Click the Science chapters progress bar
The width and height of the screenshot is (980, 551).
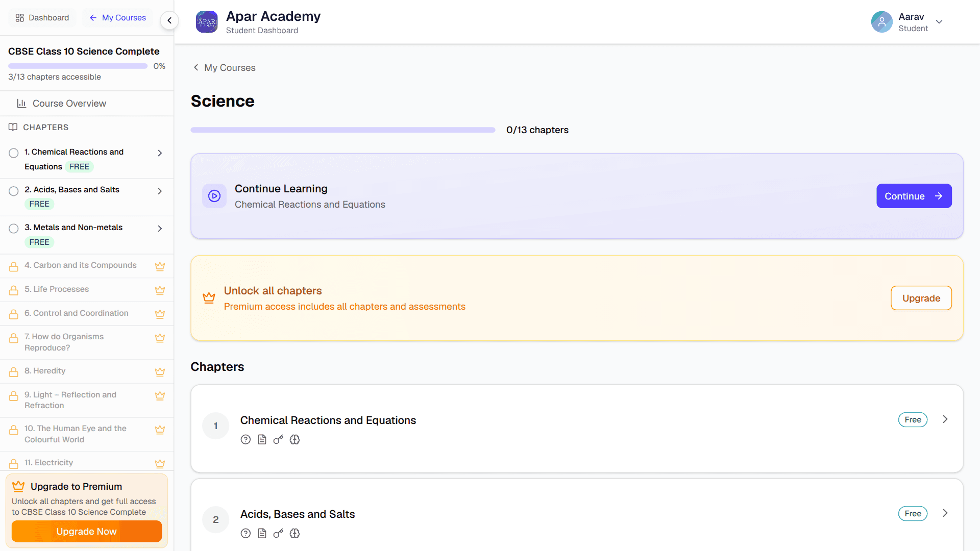click(x=343, y=130)
